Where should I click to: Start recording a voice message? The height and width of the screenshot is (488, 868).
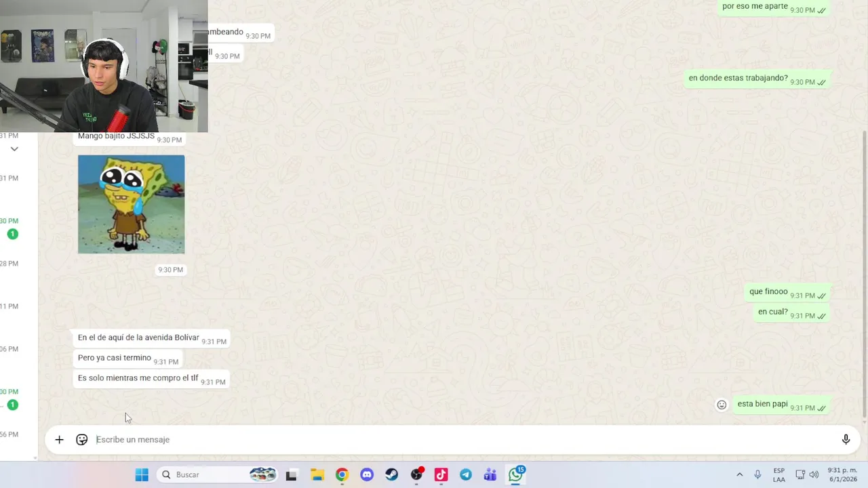pyautogui.click(x=846, y=440)
